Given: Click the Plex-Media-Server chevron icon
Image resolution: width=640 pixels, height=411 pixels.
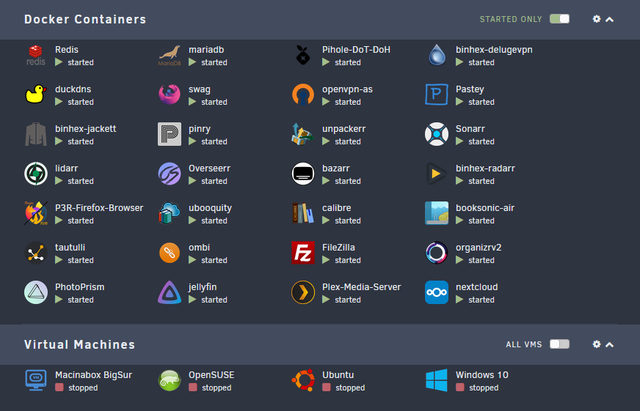Looking at the screenshot, I should click(303, 293).
